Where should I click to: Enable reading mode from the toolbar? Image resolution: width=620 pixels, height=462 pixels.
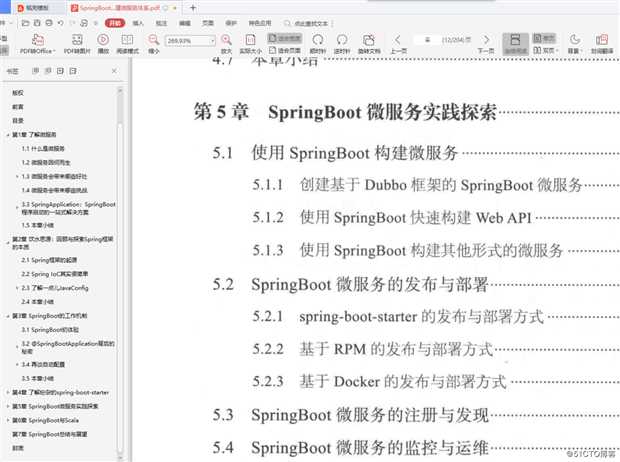click(x=127, y=44)
